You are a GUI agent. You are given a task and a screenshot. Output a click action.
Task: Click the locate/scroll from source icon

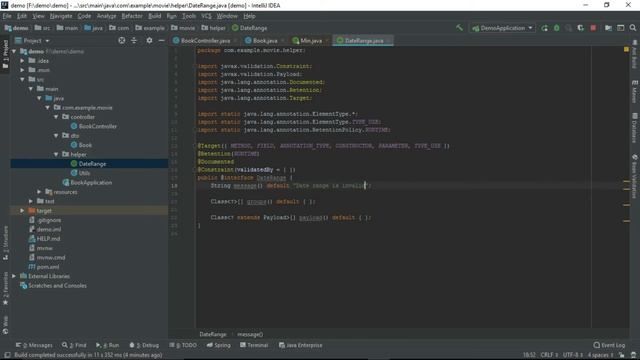pos(122,40)
